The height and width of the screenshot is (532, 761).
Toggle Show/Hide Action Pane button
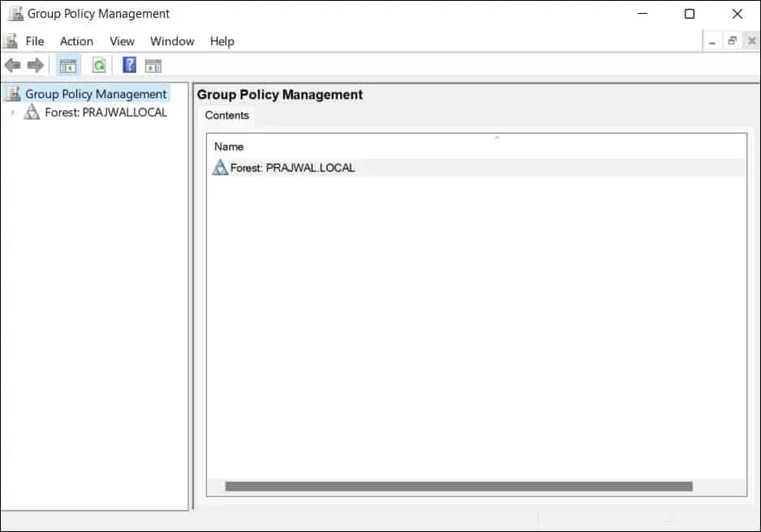tap(153, 66)
